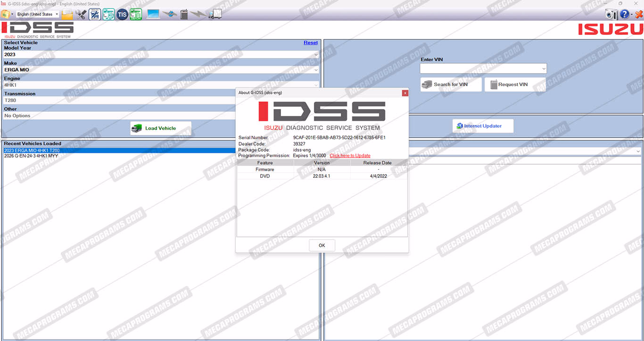644x341 pixels.
Task: Click the Package Code value idss-eng
Action: pyautogui.click(x=302, y=150)
